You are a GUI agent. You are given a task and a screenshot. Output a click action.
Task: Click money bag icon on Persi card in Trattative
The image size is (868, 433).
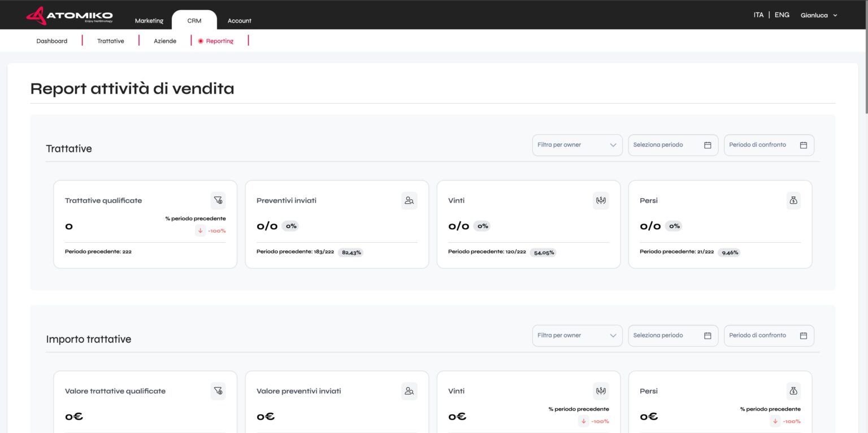click(x=793, y=200)
